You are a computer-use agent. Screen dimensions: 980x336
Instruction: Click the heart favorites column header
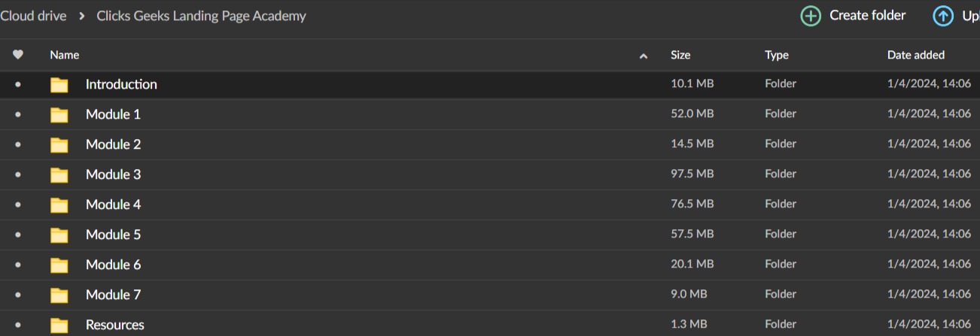tap(18, 55)
